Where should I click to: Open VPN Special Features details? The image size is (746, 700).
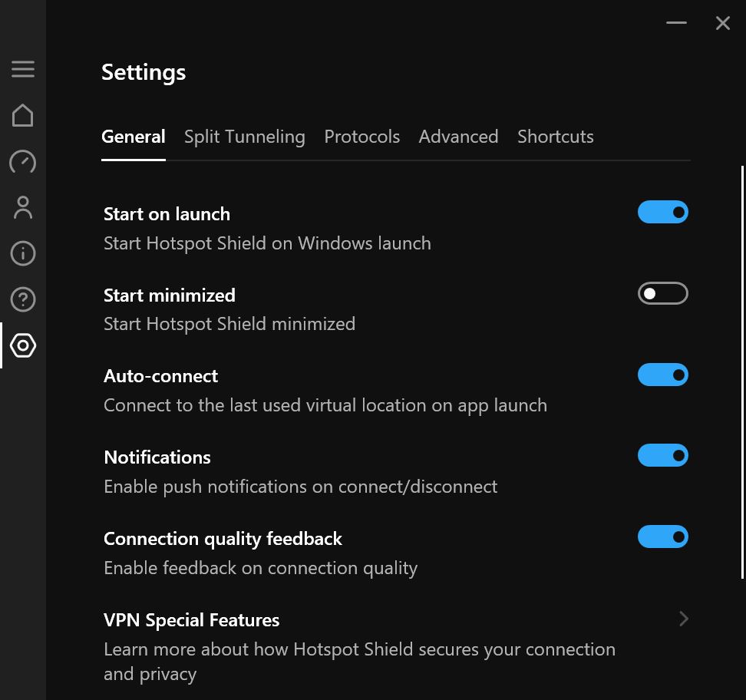191,619
